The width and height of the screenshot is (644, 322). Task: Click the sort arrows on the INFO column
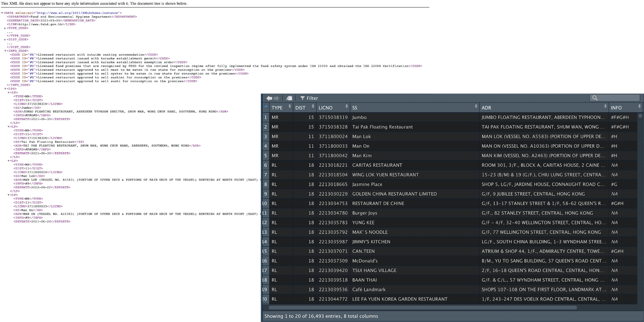click(639, 106)
